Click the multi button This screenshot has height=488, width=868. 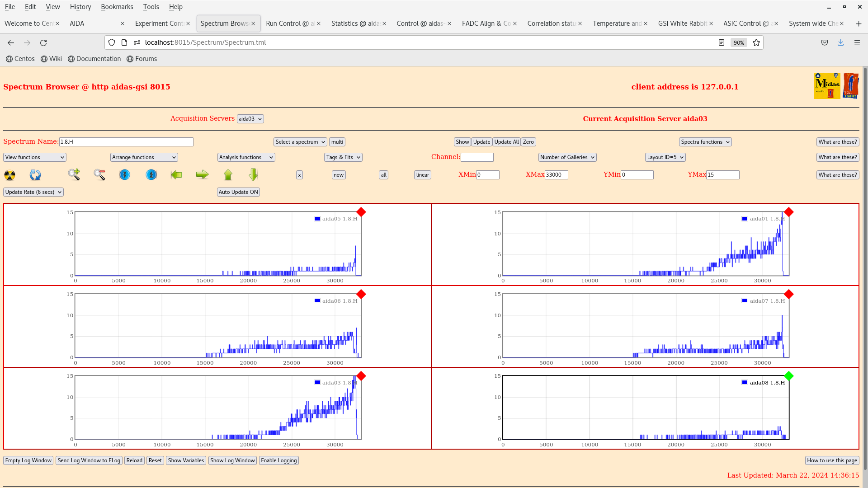click(x=337, y=142)
